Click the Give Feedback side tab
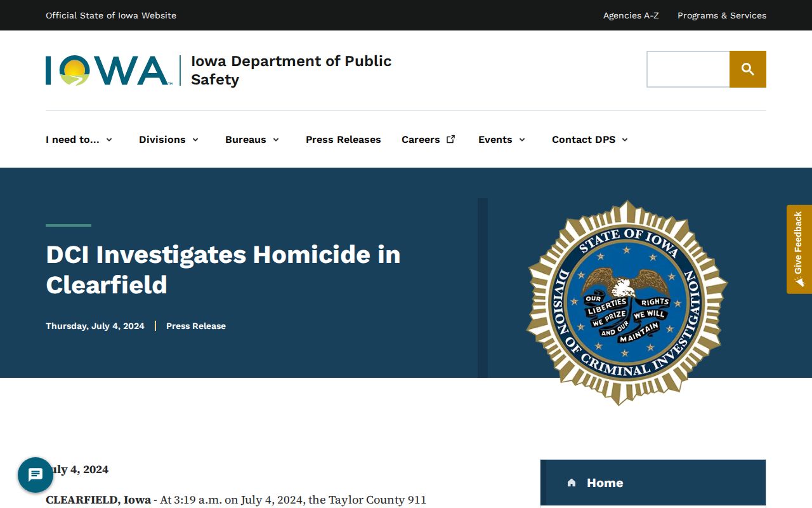Screen dimensions: 812x508 (x=799, y=249)
